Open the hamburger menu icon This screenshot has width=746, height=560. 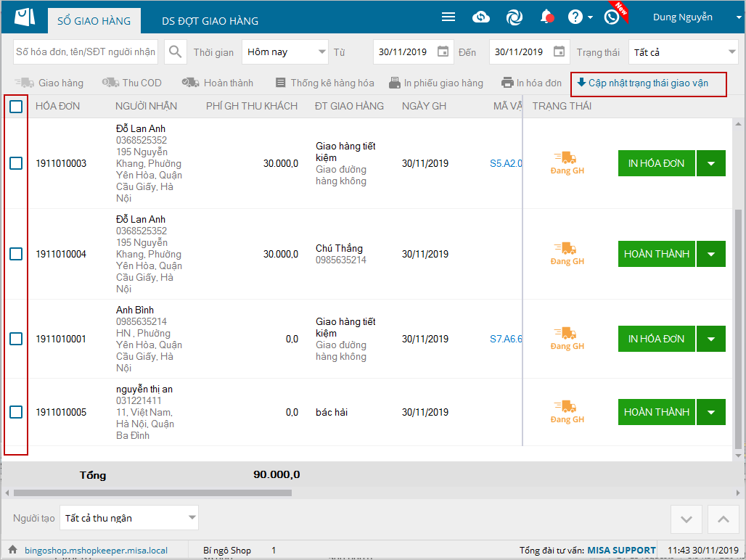(x=448, y=17)
